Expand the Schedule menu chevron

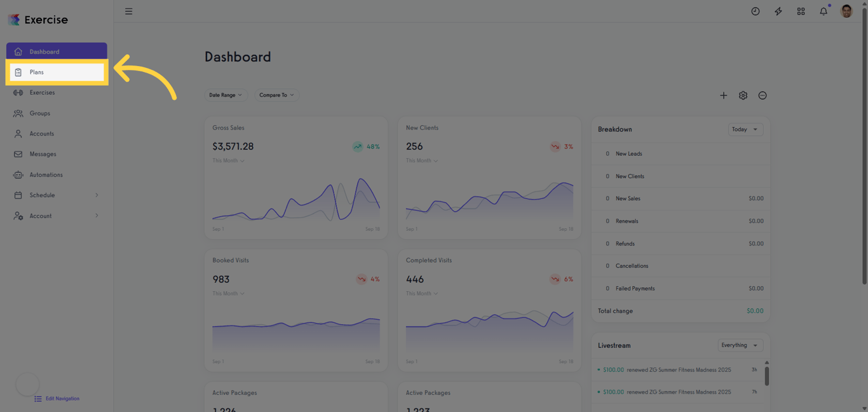97,195
